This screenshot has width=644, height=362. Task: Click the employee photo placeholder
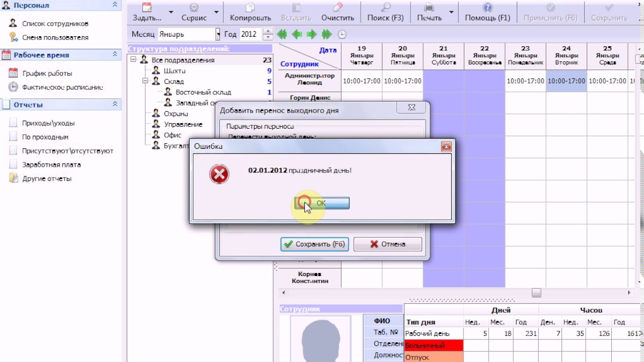point(320,339)
